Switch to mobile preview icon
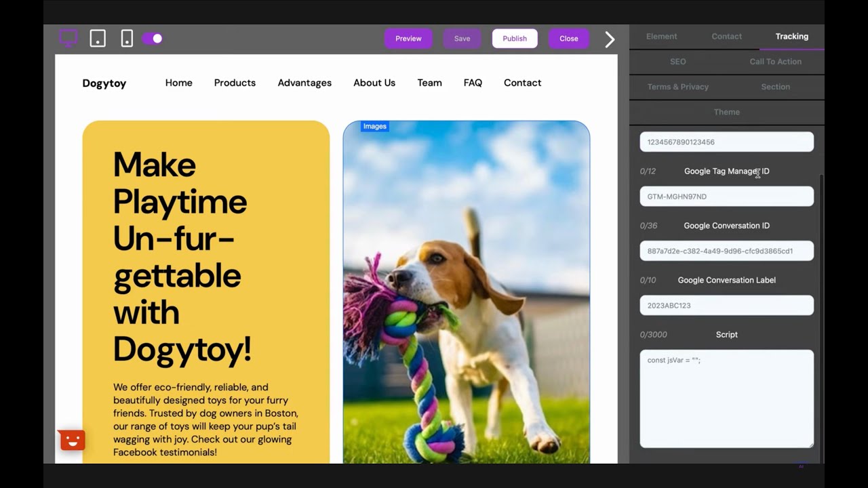868x488 pixels. [x=127, y=38]
